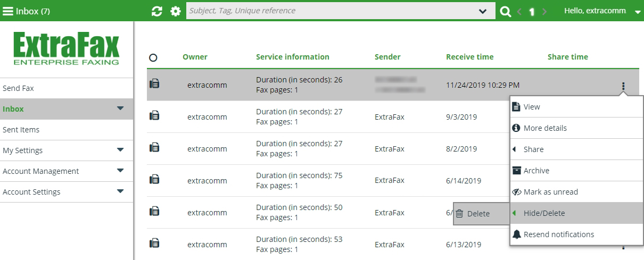This screenshot has width=644, height=260.
Task: Click fax icon for 6/14/2019 row
Action: pyautogui.click(x=154, y=179)
